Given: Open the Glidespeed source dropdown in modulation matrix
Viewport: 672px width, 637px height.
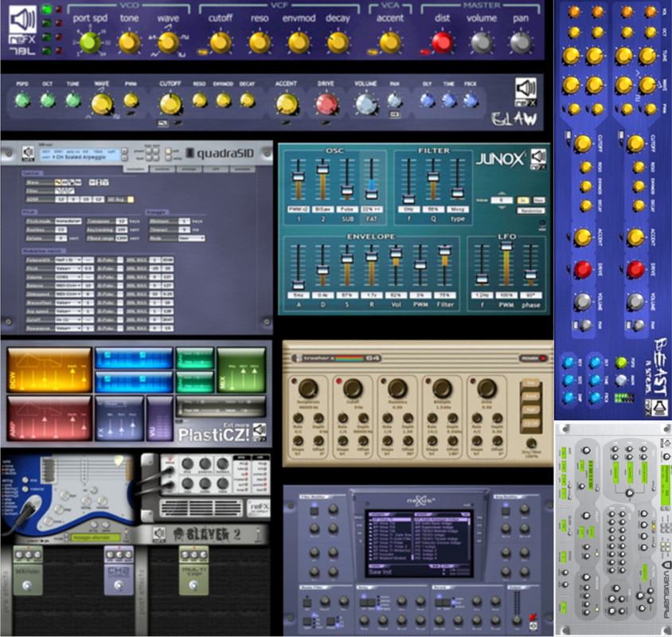Looking at the screenshot, I should coord(68,294).
